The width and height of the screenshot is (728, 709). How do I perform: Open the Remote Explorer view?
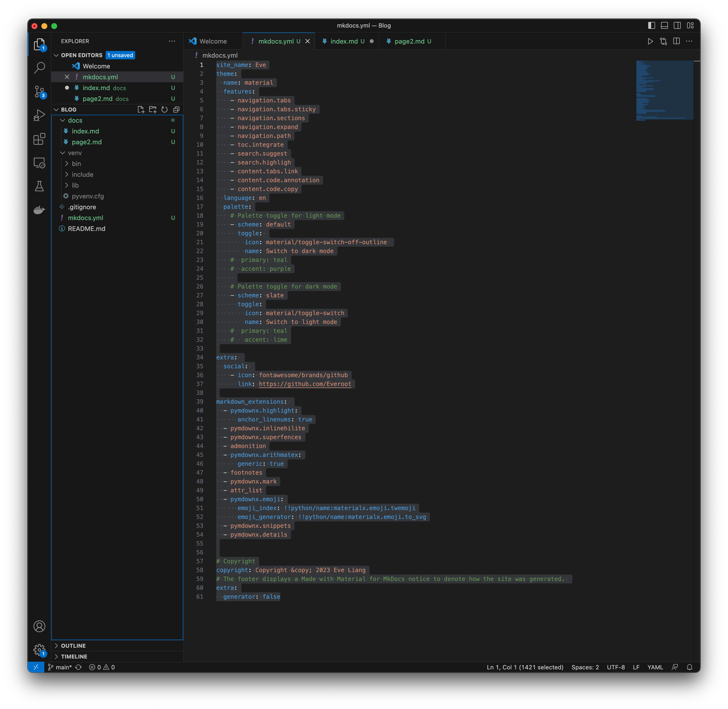click(39, 163)
